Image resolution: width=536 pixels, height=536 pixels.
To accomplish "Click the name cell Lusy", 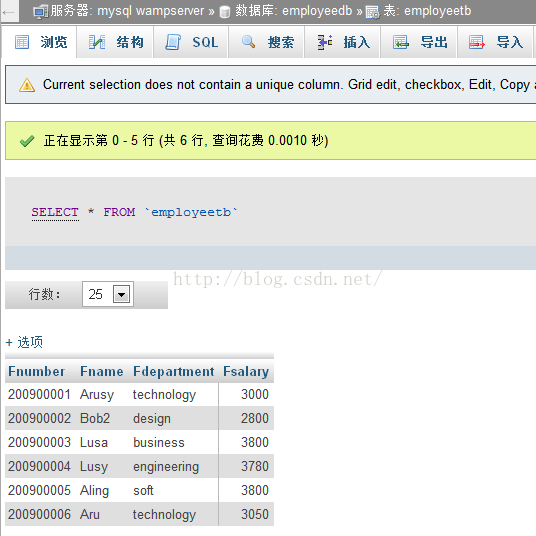I will coord(94,467).
